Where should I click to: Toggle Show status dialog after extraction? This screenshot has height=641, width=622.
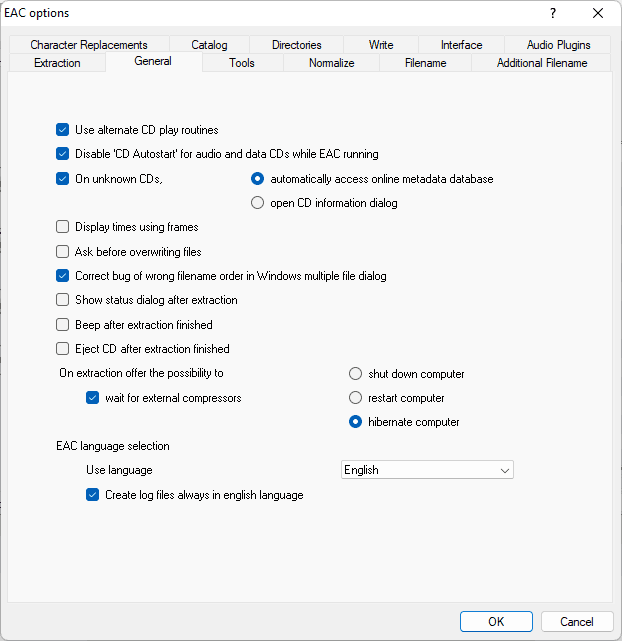(x=63, y=300)
